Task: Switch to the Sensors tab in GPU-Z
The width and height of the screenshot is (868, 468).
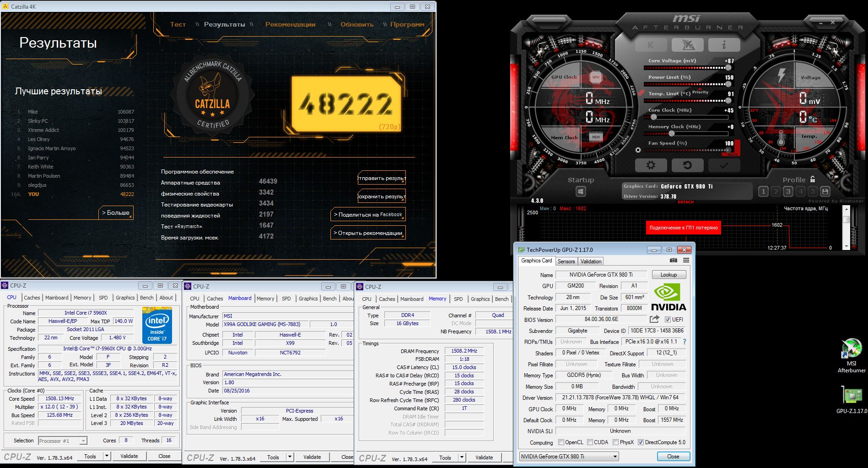Action: click(566, 261)
